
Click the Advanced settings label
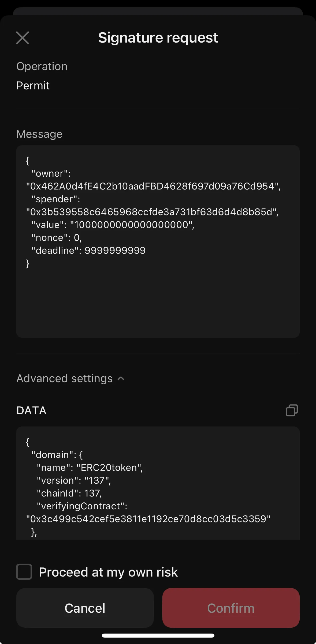click(x=64, y=378)
